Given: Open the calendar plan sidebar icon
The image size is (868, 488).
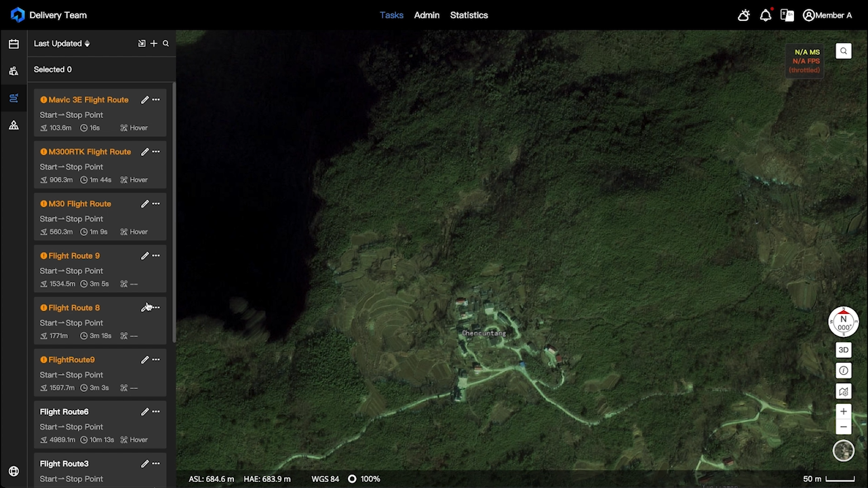Looking at the screenshot, I should click(14, 44).
